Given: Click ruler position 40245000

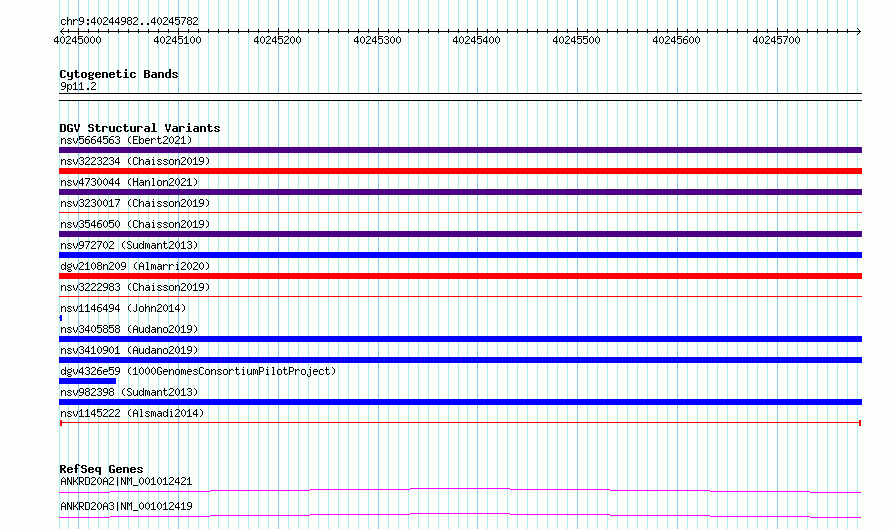Looking at the screenshot, I should [x=77, y=40].
